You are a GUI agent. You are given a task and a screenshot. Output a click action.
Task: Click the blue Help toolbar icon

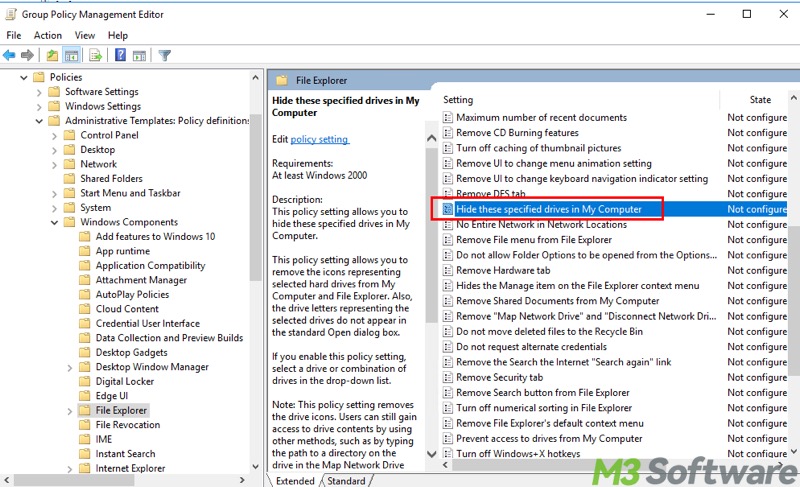(x=120, y=55)
